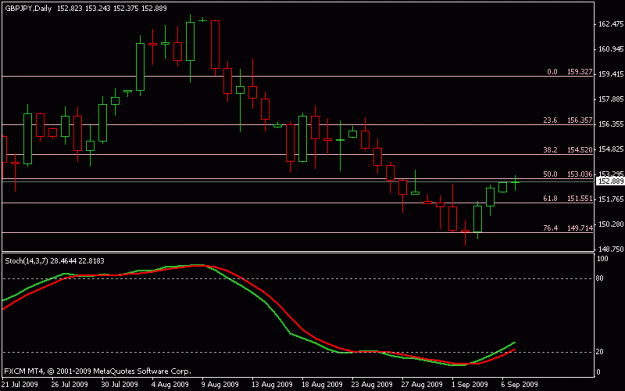Select the 162.475 price axis label
Screen dimensions: 625x391
pyautogui.click(x=611, y=24)
